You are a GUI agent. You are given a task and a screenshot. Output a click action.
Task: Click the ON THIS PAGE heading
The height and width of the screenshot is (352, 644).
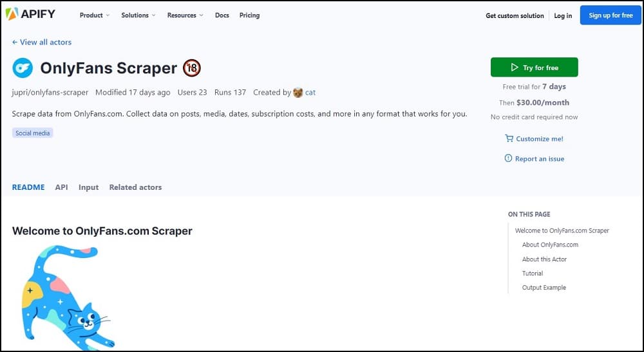529,214
